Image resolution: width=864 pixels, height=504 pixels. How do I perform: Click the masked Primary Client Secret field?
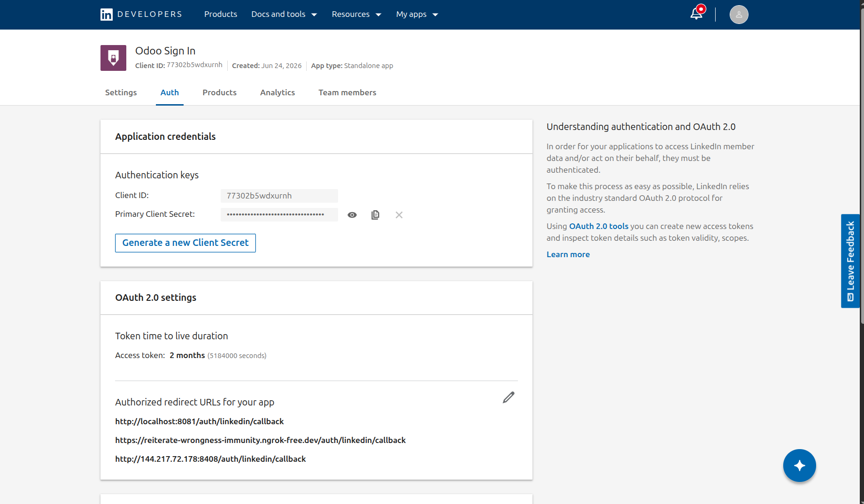pos(279,214)
